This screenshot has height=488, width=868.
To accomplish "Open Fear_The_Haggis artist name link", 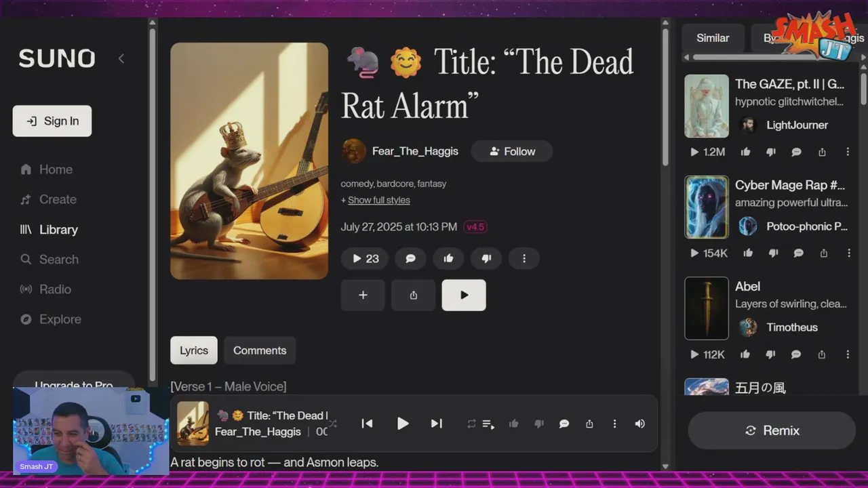I will pos(415,151).
